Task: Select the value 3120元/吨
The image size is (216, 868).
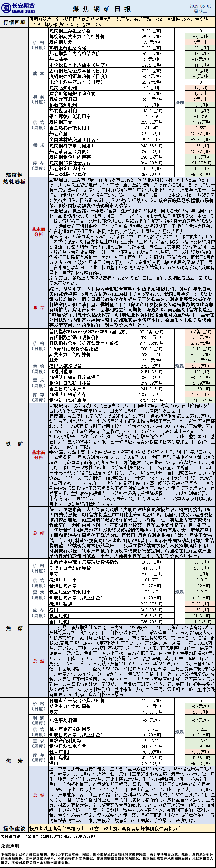Action: click(x=151, y=31)
